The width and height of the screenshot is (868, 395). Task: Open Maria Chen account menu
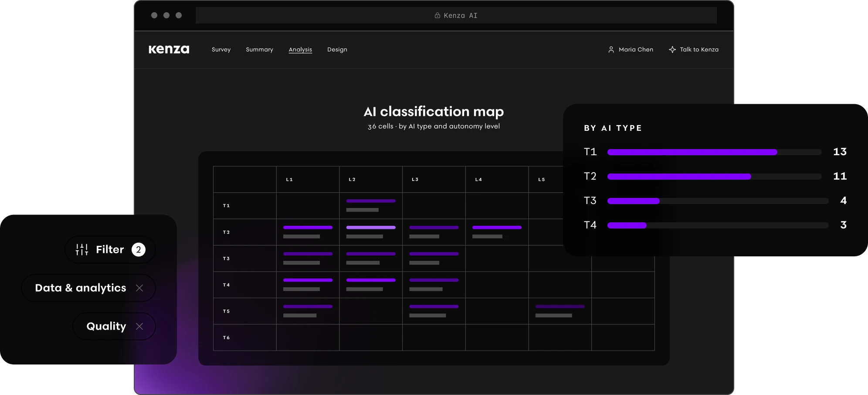point(631,49)
